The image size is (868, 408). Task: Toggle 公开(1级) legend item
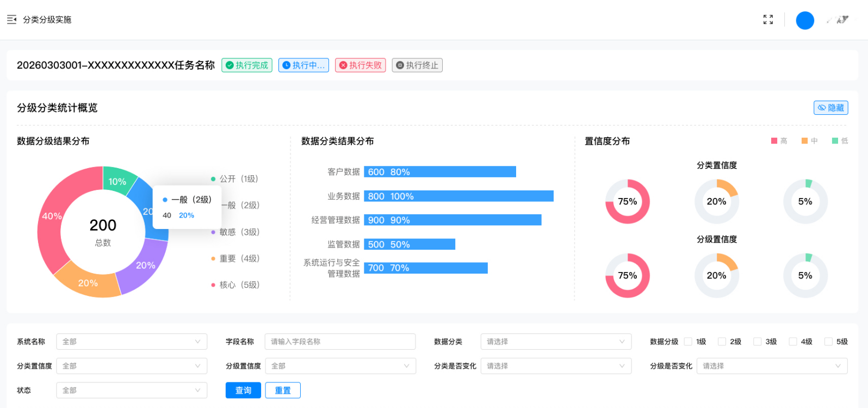(x=234, y=178)
